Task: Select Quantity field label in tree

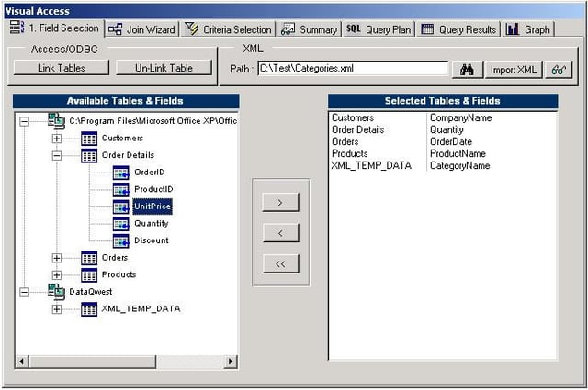Action: 152,224
